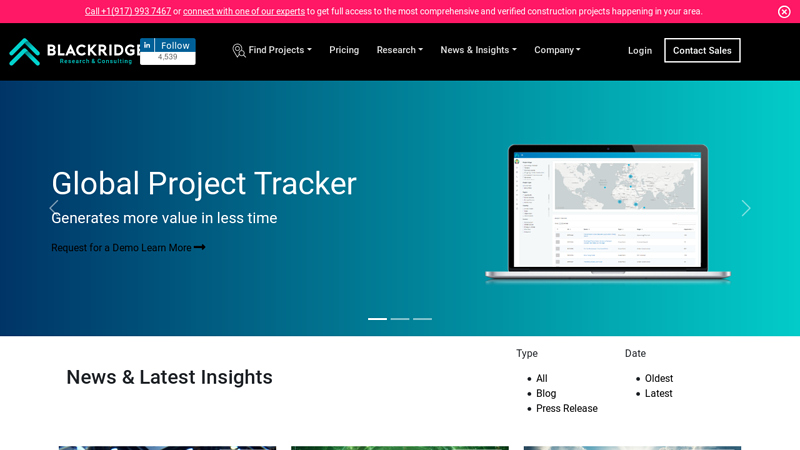800x450 pixels.
Task: Click the LinkedIn follower count 4,539
Action: click(x=167, y=57)
